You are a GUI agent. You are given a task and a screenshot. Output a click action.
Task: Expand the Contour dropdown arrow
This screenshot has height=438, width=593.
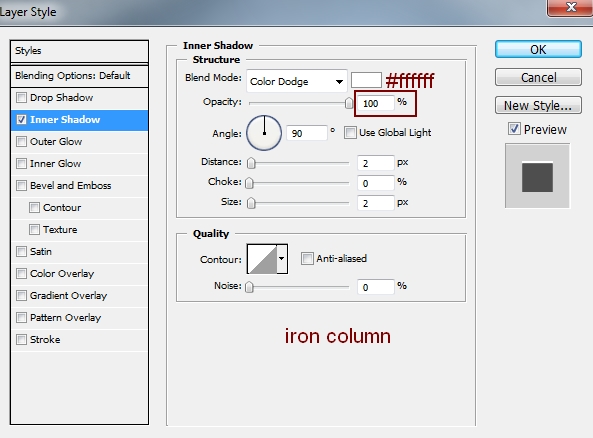(x=282, y=259)
